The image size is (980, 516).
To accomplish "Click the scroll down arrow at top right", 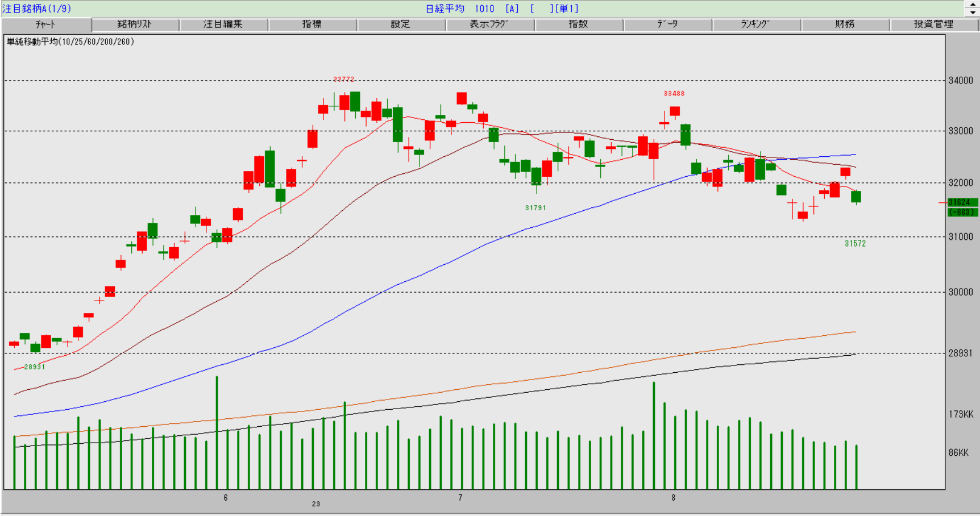I will click(973, 12).
